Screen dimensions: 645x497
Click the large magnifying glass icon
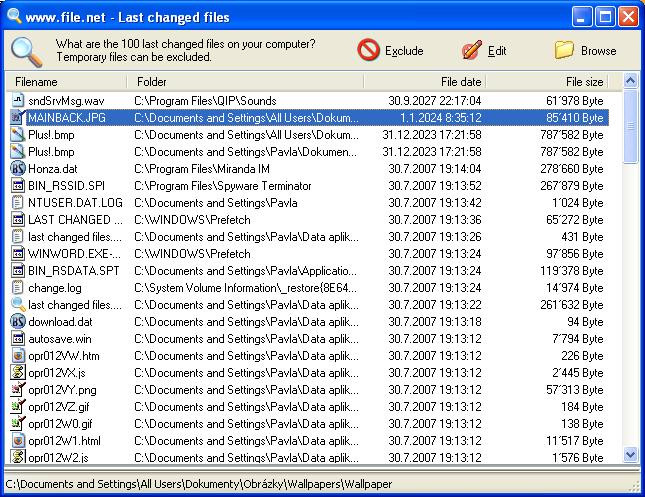(x=26, y=51)
